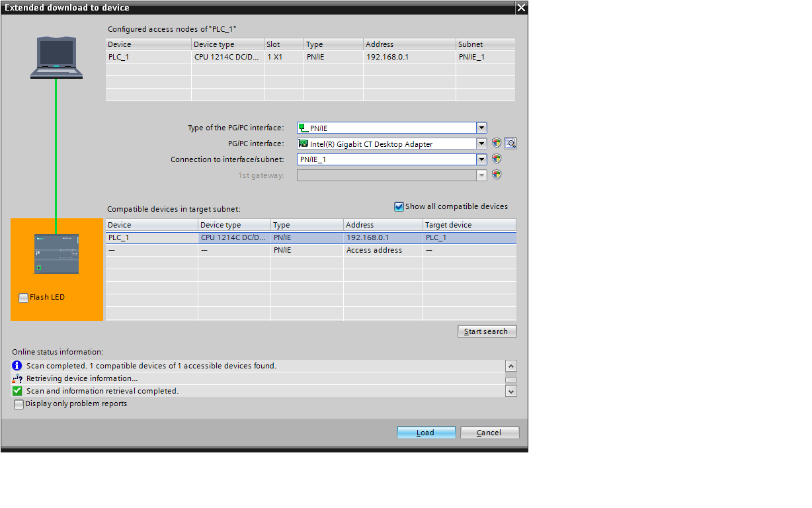812x508 pixels.
Task: Open PG/PC interface adapter dropdown
Action: click(482, 144)
